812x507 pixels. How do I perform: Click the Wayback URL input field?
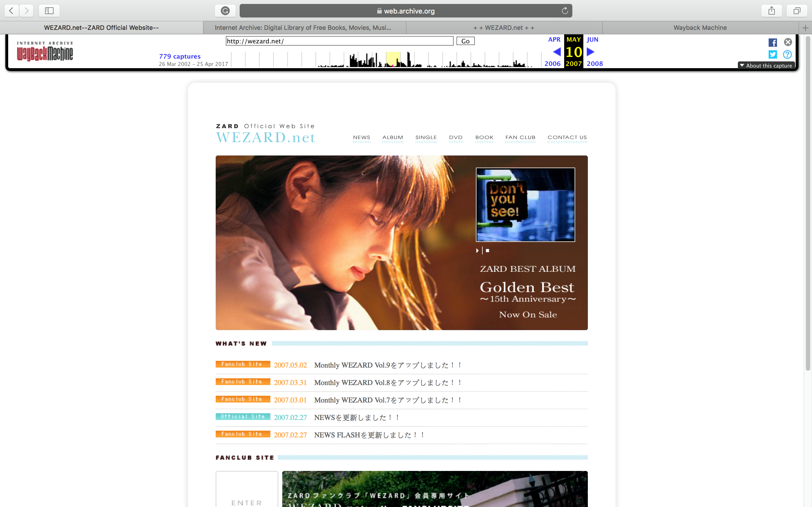(339, 41)
